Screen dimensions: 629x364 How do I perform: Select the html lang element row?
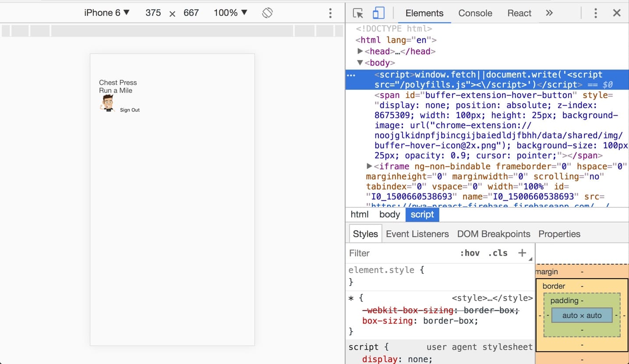[396, 40]
